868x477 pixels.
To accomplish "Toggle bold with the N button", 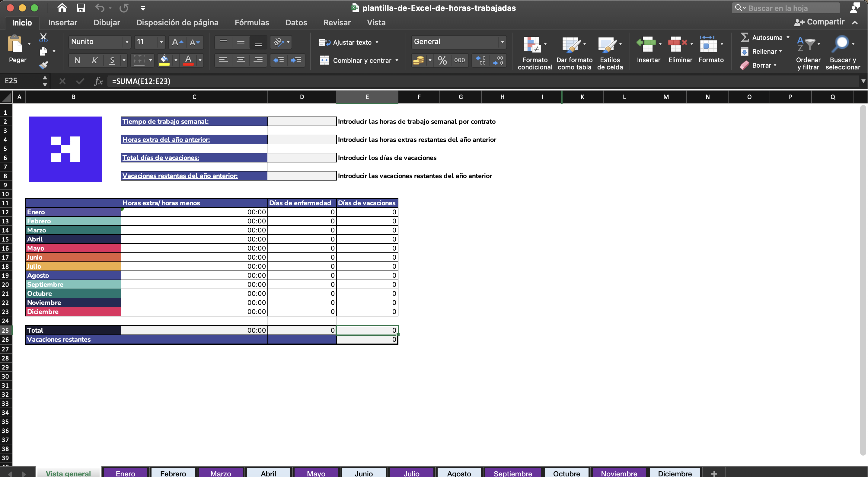I will pos(78,60).
